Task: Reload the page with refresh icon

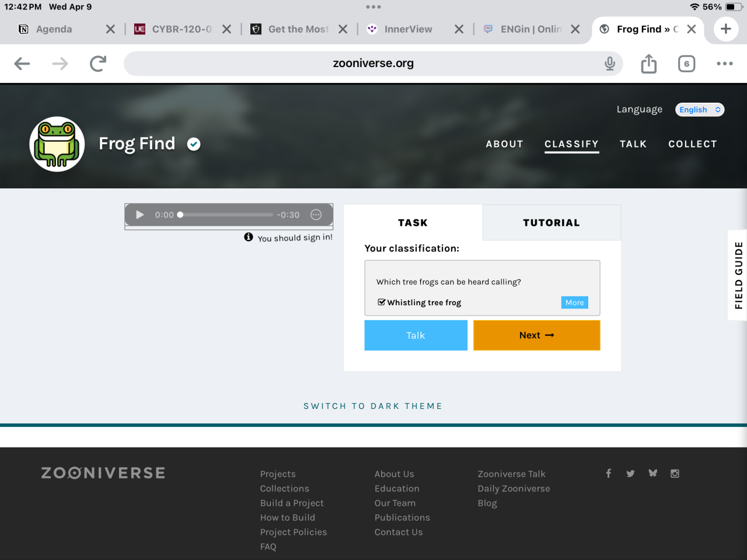Action: pyautogui.click(x=98, y=64)
